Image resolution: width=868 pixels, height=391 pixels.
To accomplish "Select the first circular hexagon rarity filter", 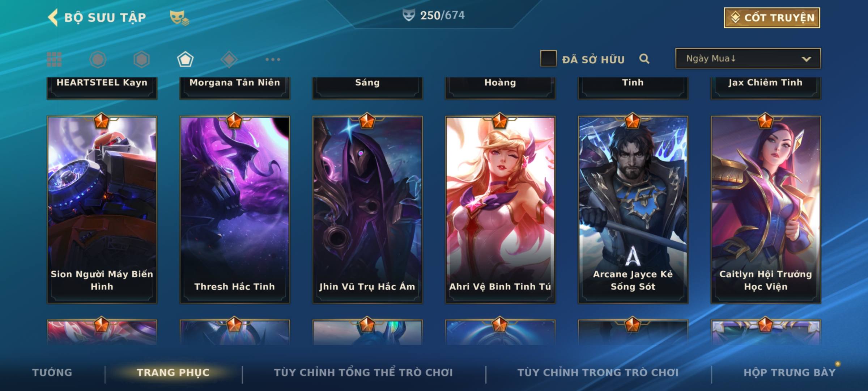I will coord(98,59).
